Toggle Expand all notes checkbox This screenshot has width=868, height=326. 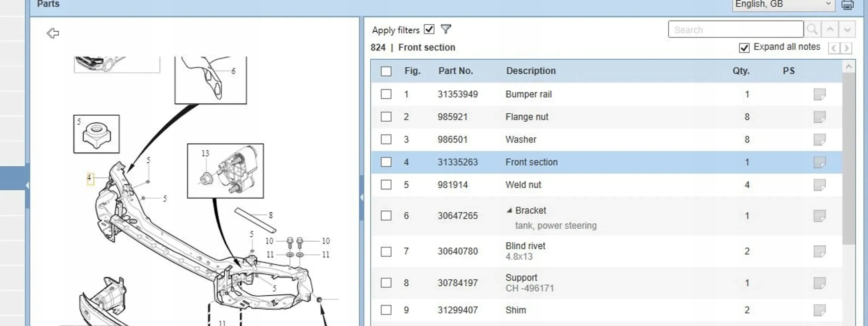click(744, 48)
